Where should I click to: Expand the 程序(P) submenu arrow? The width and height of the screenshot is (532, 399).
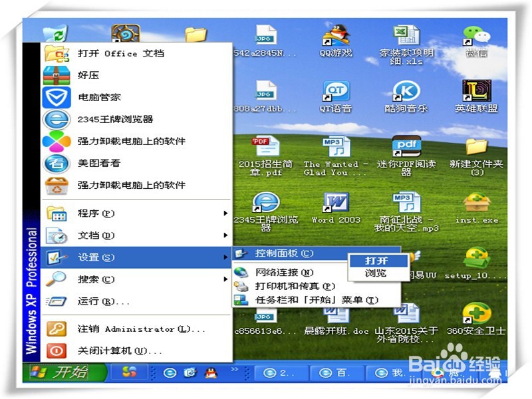(x=225, y=213)
